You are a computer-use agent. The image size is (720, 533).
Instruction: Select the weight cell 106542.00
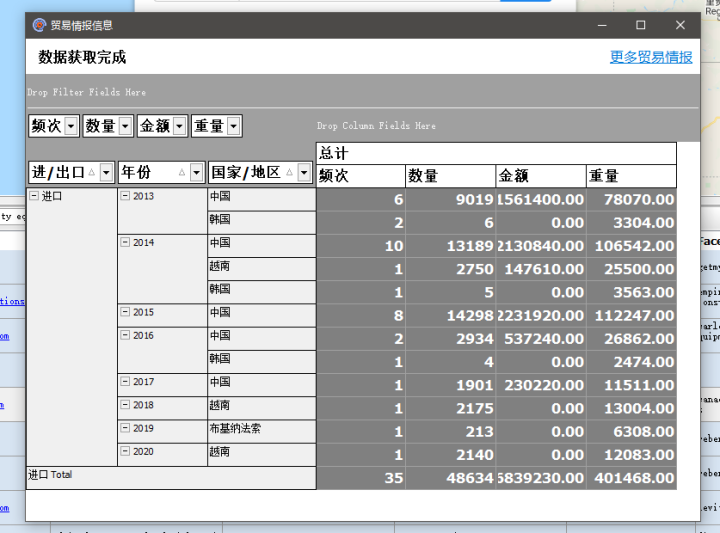[632, 246]
